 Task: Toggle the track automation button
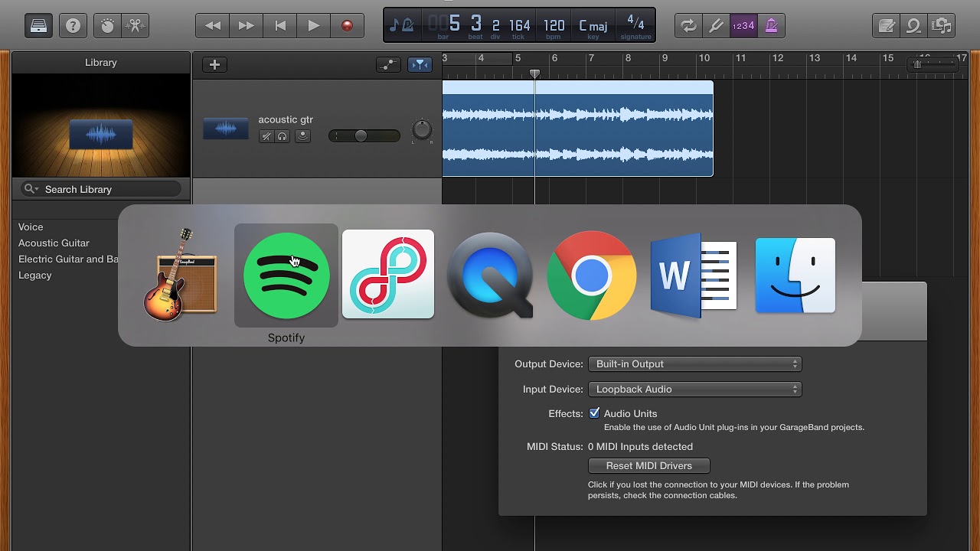pos(389,65)
